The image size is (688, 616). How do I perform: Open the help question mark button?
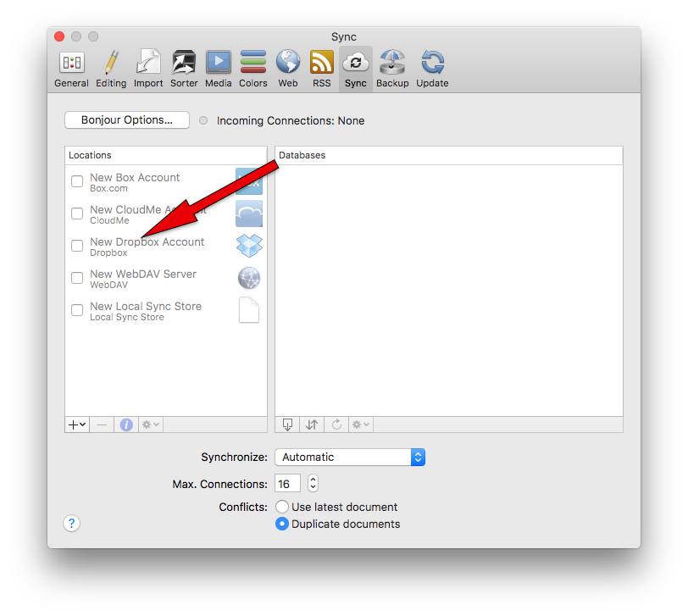pyautogui.click(x=72, y=524)
